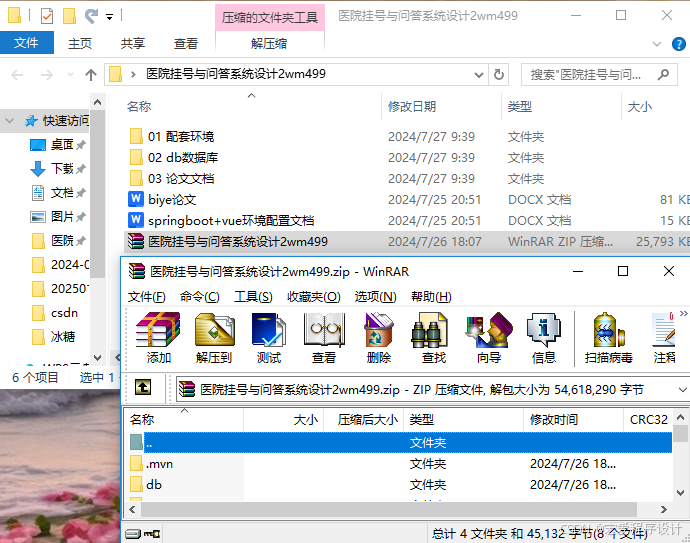690x543 pixels.
Task: Open Explorer help question mark icon
Action: 679,44
